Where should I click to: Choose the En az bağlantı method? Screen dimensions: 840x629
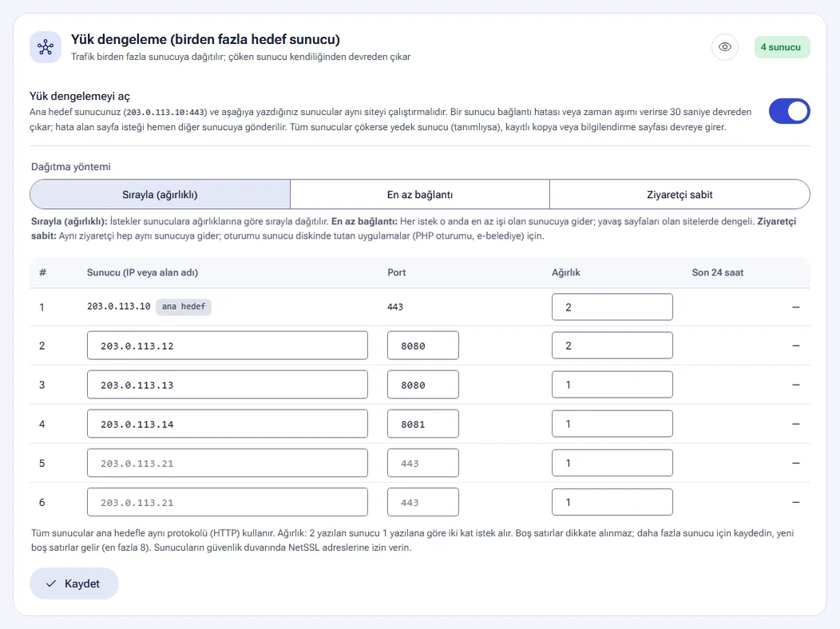coord(420,194)
